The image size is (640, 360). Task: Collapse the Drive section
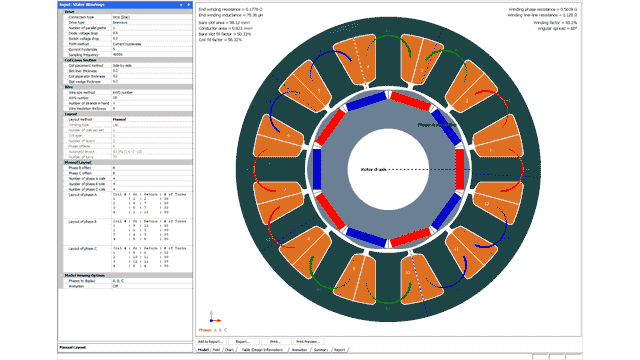coord(61,12)
